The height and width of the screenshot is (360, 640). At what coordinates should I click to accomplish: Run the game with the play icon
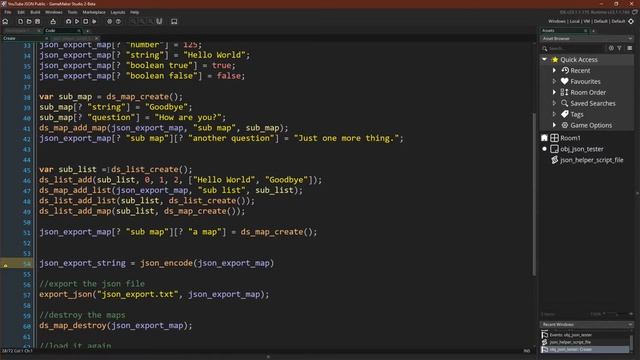coord(77,21)
